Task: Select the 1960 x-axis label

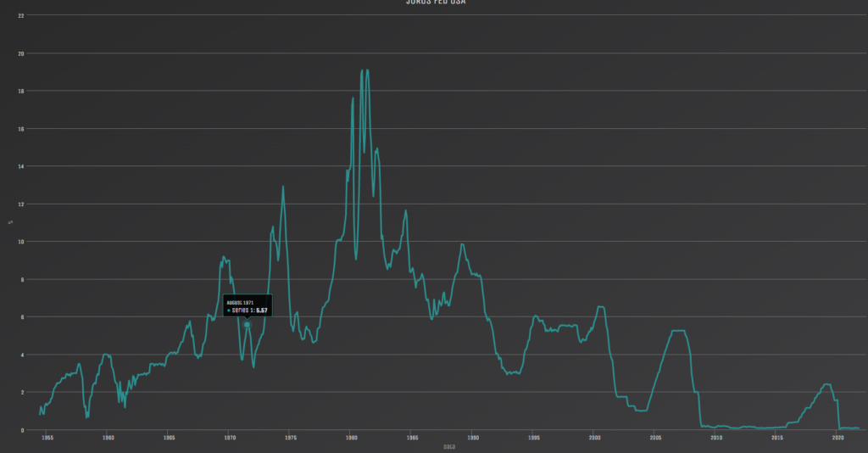Action: click(x=108, y=438)
